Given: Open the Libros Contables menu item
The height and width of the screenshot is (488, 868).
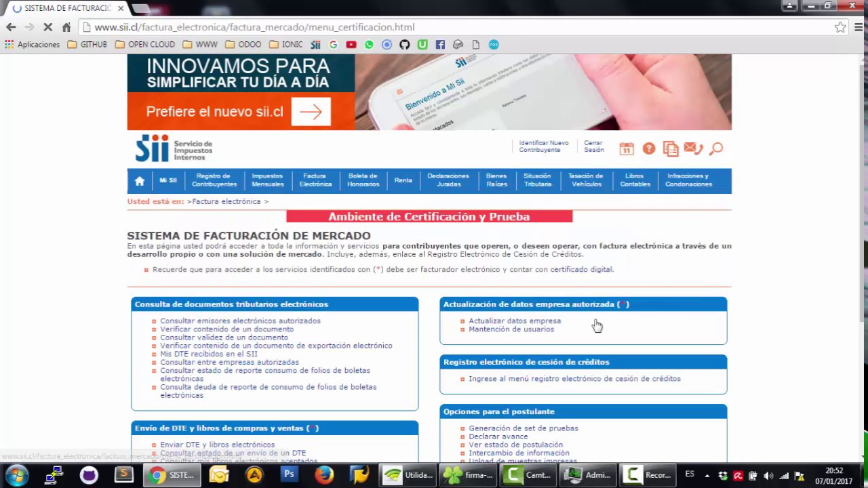Looking at the screenshot, I should pyautogui.click(x=635, y=180).
